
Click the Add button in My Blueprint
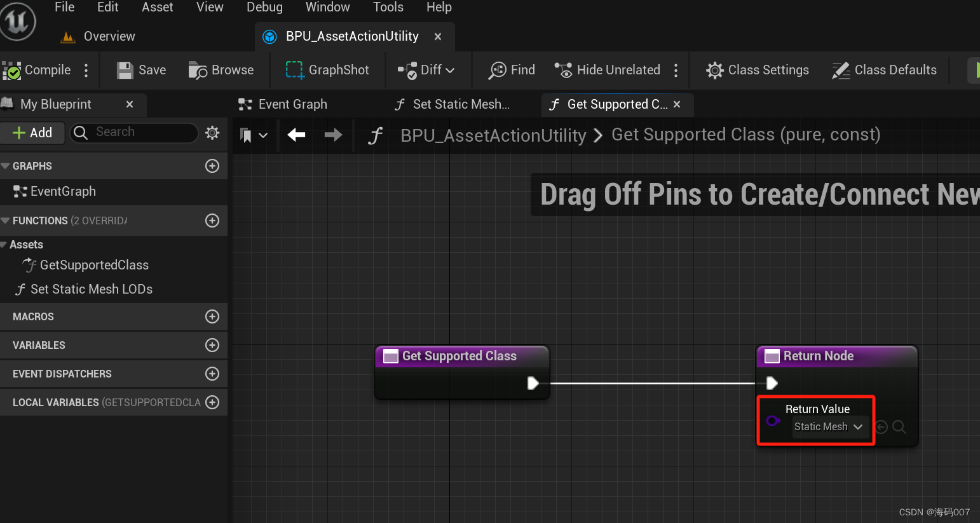point(33,133)
